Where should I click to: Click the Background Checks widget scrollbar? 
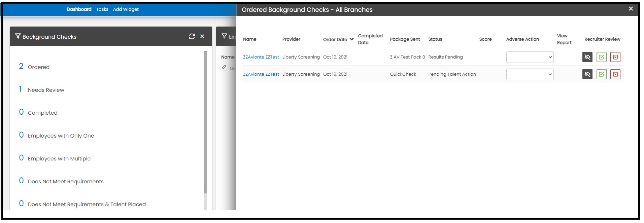[x=205, y=122]
